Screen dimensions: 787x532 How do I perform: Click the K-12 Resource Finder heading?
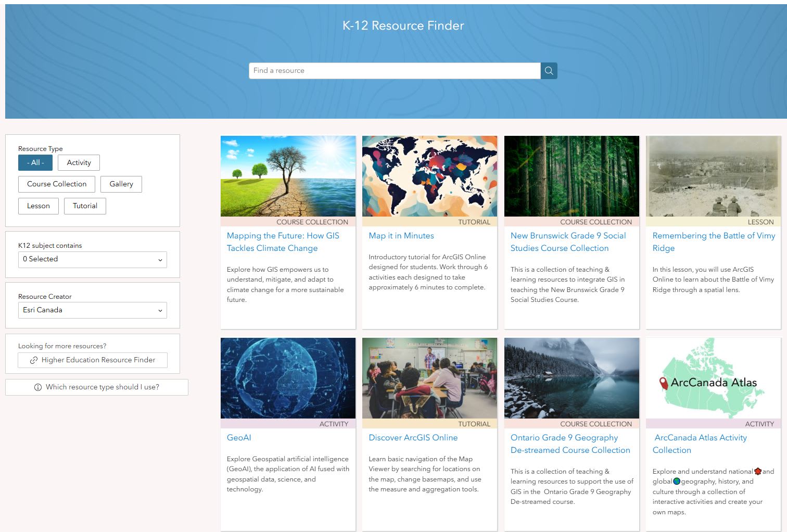click(x=403, y=26)
